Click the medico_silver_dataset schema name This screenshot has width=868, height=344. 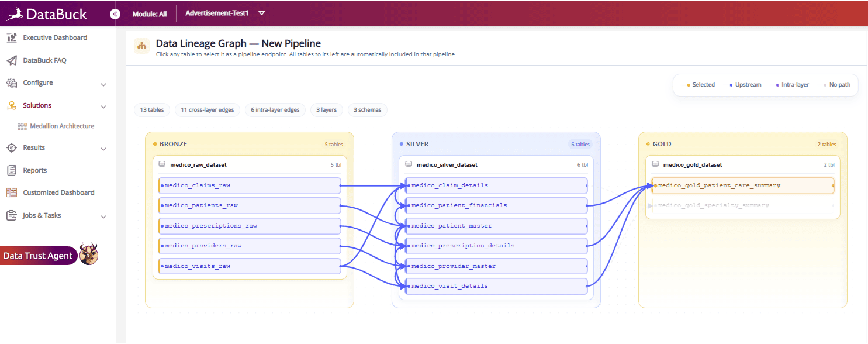(447, 165)
